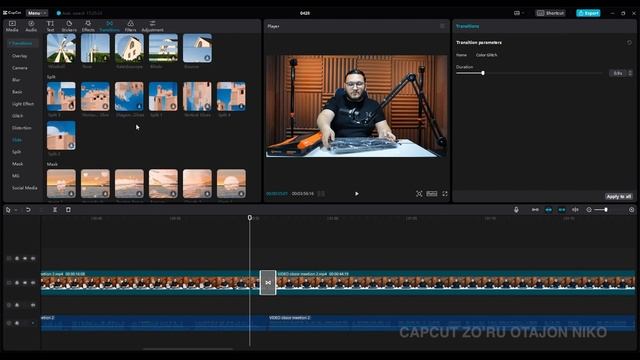Toggle auto snapping in timeline toolbar

549,210
